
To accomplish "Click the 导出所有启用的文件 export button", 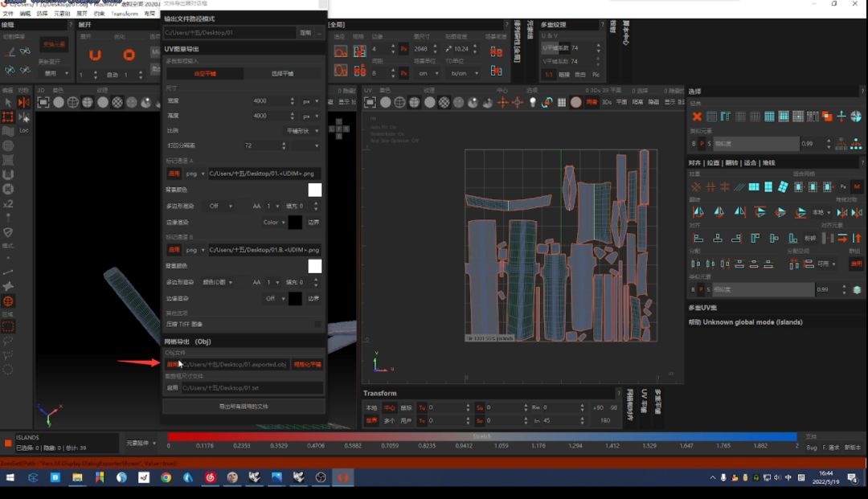I will coord(244,407).
